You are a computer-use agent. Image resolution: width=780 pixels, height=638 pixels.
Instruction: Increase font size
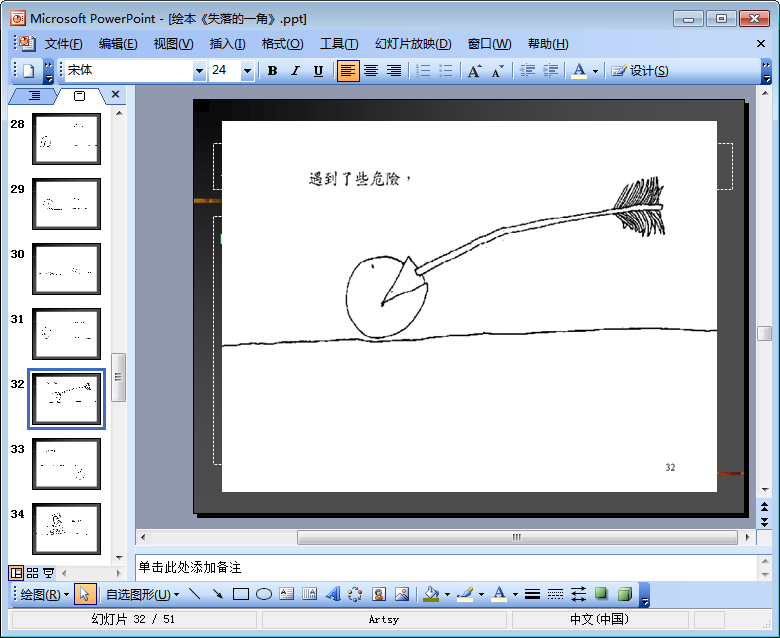(475, 71)
